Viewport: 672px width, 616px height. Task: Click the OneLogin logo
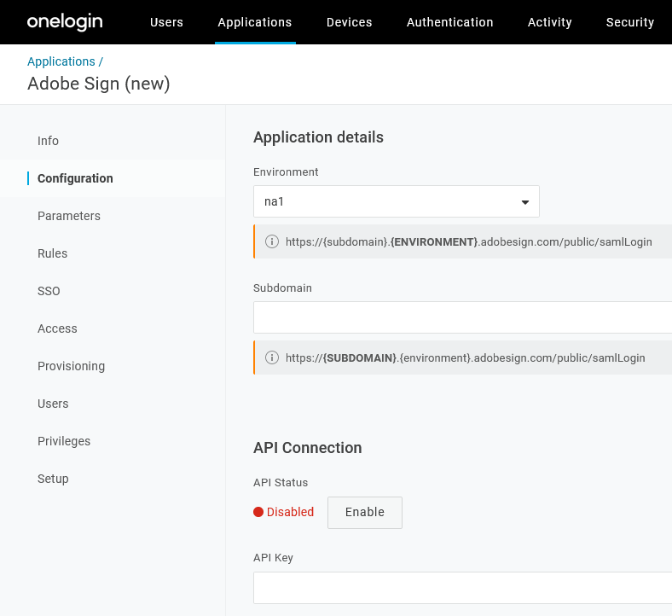point(65,22)
